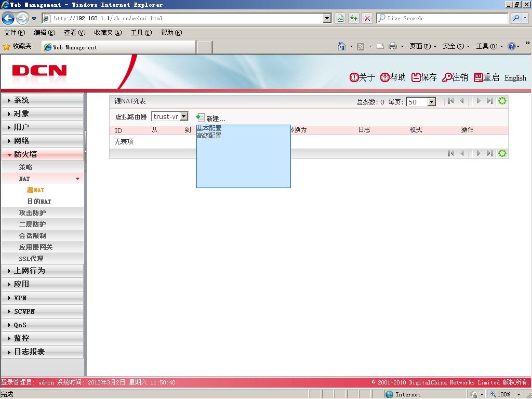Click the RSS feeds icon in toolbar
Viewport: 532px width, 399px height.
pyautogui.click(x=361, y=46)
